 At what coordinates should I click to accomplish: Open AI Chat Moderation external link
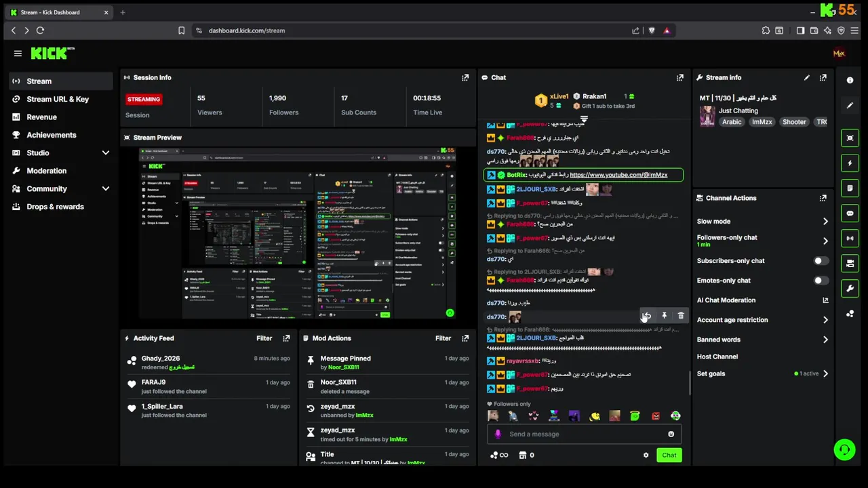point(825,300)
